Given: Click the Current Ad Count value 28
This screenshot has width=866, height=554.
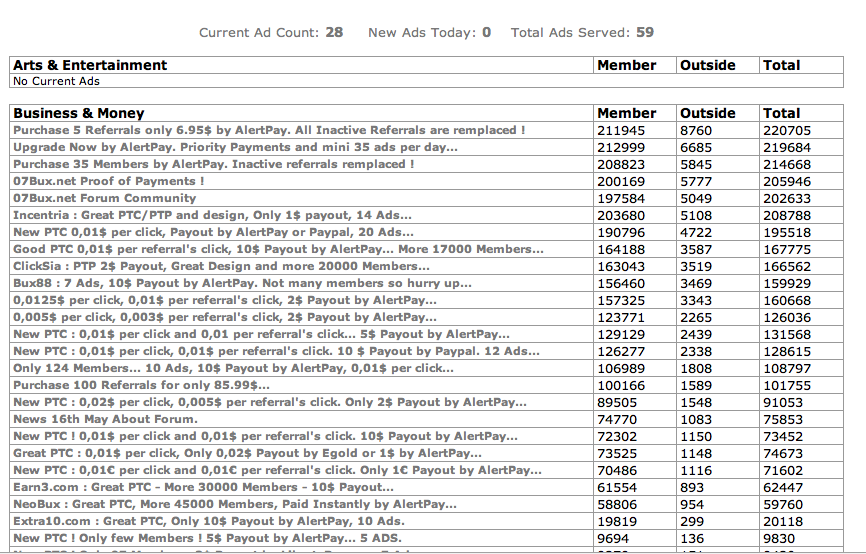Looking at the screenshot, I should point(333,32).
